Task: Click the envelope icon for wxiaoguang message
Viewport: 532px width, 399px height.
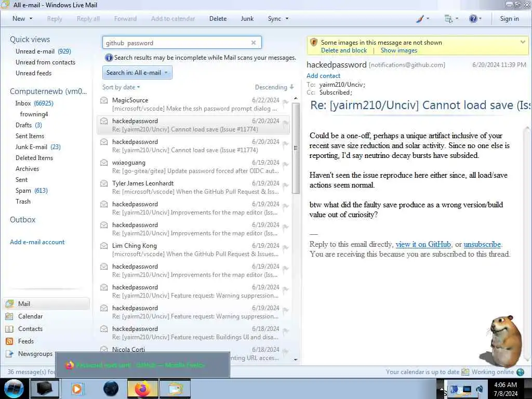Action: (x=104, y=163)
